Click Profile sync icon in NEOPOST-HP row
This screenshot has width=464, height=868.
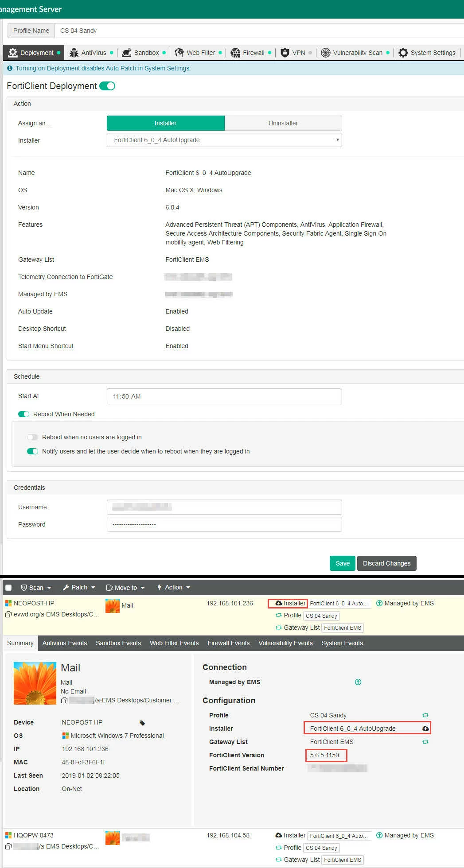click(x=279, y=616)
